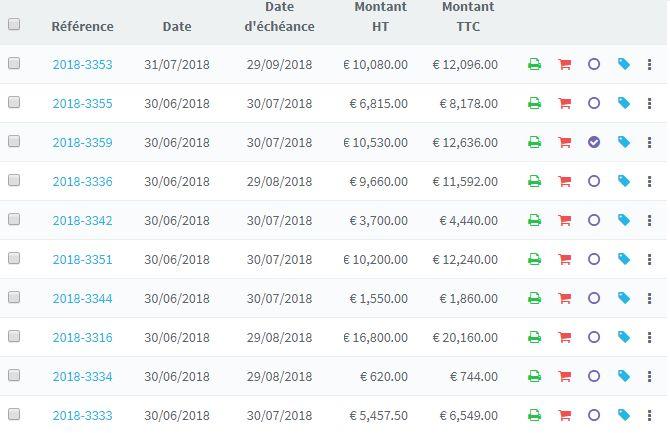Toggle the circle status for invoice 2018-3353
Image resolution: width=670 pixels, height=433 pixels.
pos(594,65)
